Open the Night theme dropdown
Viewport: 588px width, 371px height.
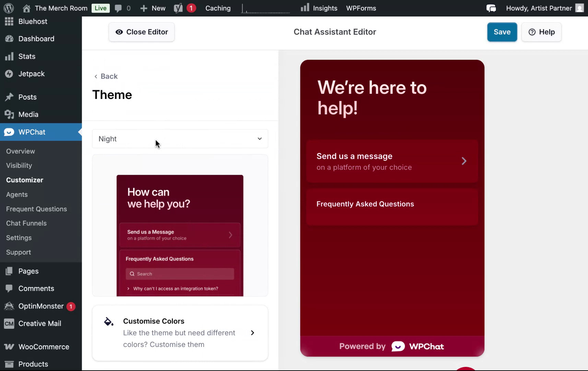[x=180, y=139]
